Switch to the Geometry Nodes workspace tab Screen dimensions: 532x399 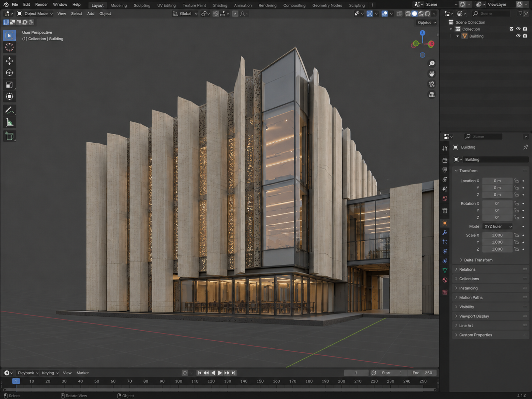(327, 5)
